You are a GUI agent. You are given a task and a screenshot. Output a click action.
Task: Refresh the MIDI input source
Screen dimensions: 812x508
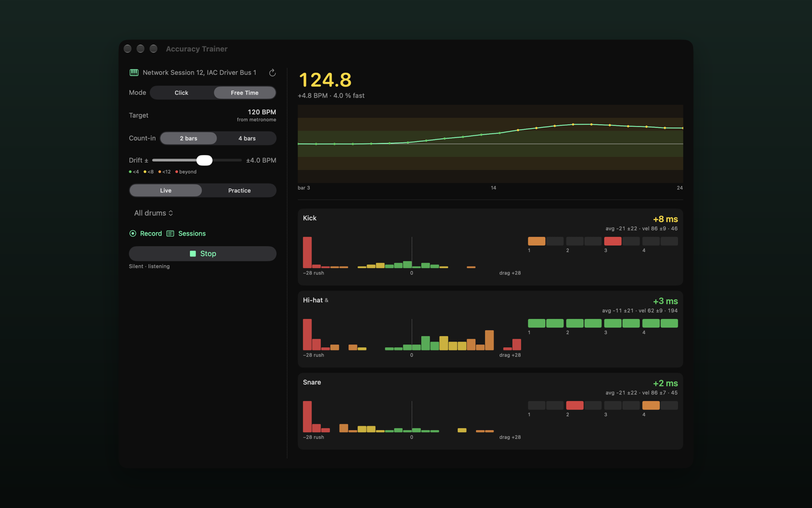[x=272, y=72]
